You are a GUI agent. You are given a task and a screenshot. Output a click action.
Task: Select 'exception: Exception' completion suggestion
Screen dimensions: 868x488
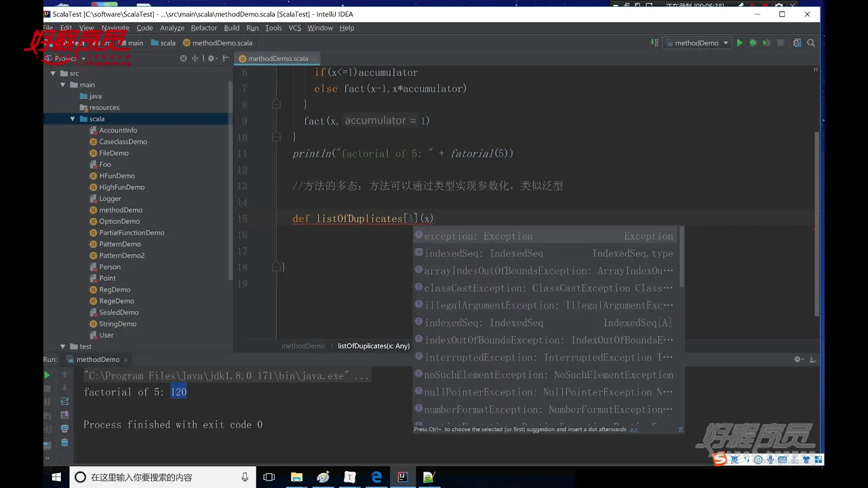point(546,236)
